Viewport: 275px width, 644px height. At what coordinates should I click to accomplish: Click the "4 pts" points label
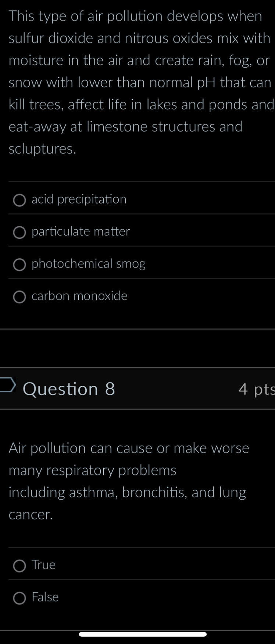[x=256, y=389]
